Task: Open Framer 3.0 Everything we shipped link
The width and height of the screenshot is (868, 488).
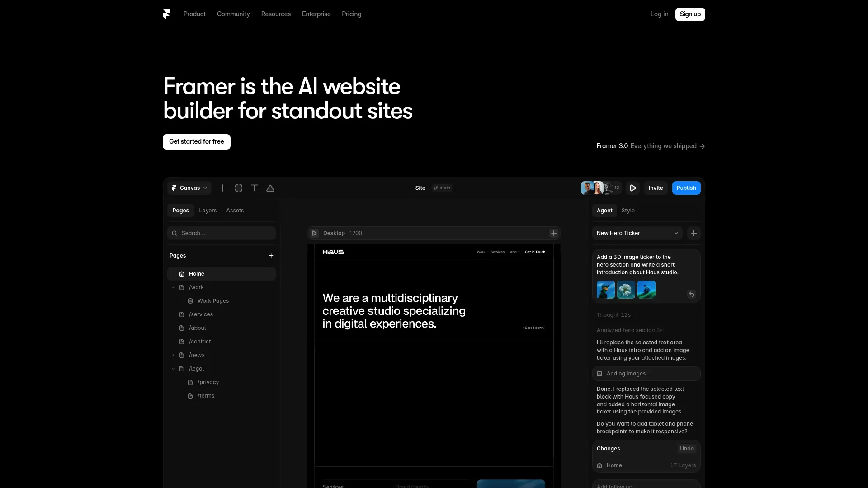Action: (651, 146)
